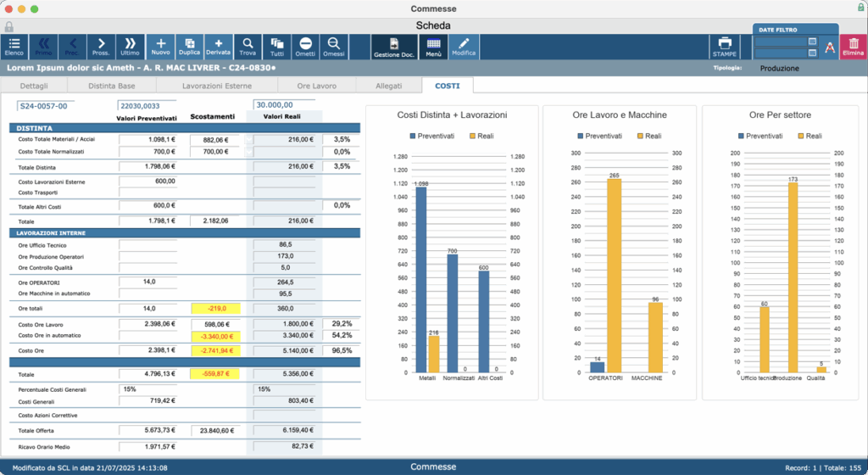Jump to Primo first record
868x475 pixels.
coord(43,47)
